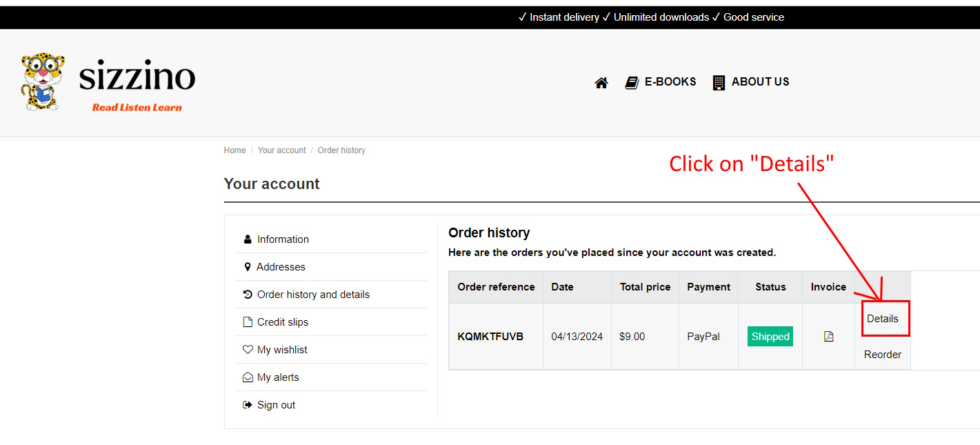Open the E-BOOKS menu
This screenshot has height=445, width=980.
tap(670, 81)
